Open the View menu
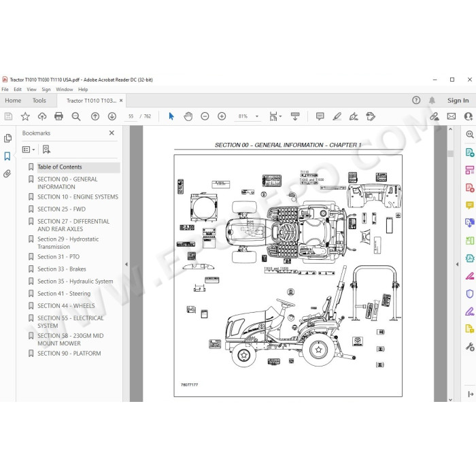 31,89
